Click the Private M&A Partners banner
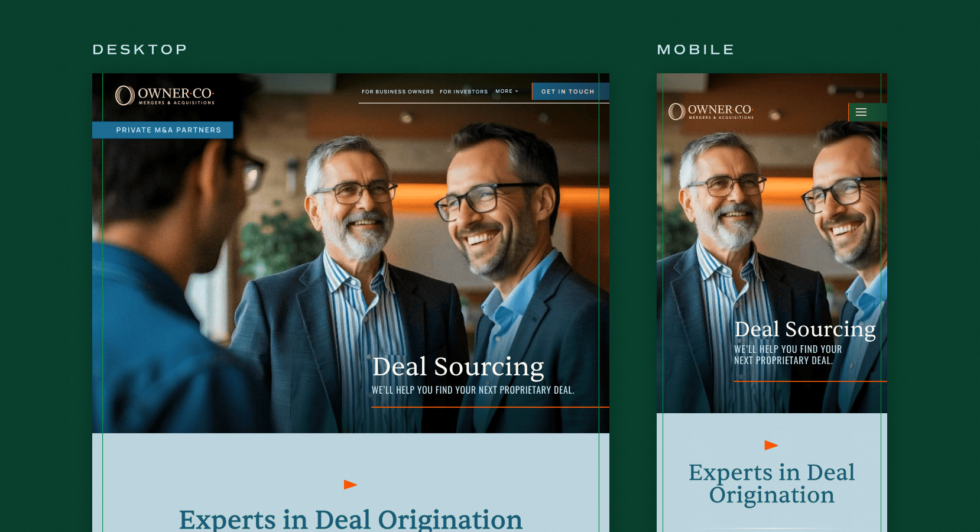 click(x=163, y=130)
